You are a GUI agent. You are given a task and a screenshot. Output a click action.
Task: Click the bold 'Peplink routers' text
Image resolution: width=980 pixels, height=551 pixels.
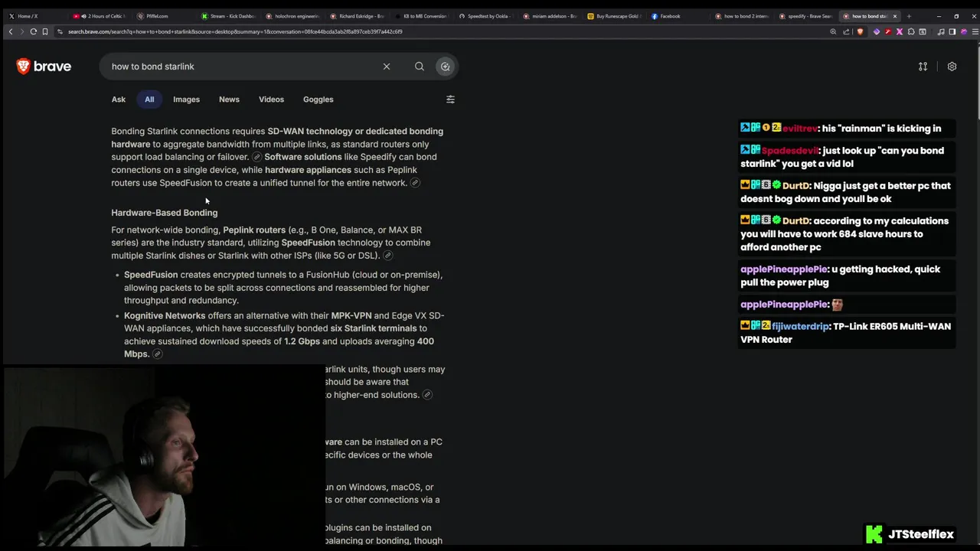[254, 230]
